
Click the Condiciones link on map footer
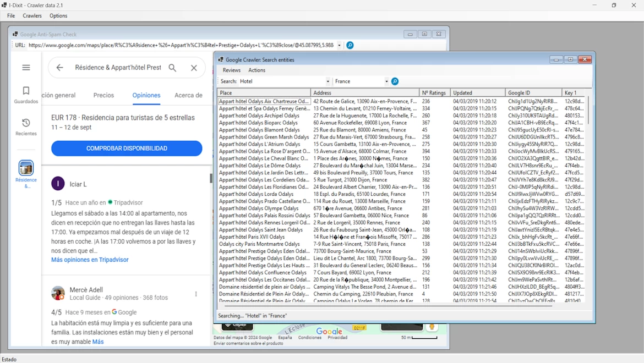coord(310,338)
